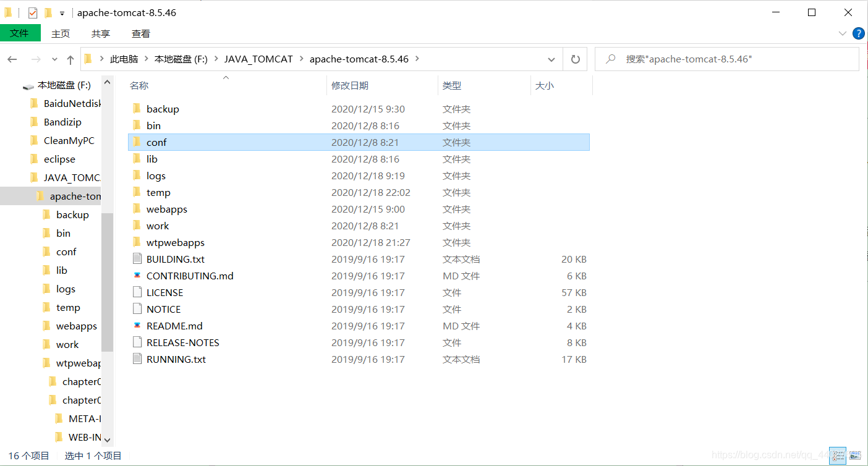Screen dimensions: 868x466
Task: Select the wtpwebapps folder icon in file list
Action: 137,242
